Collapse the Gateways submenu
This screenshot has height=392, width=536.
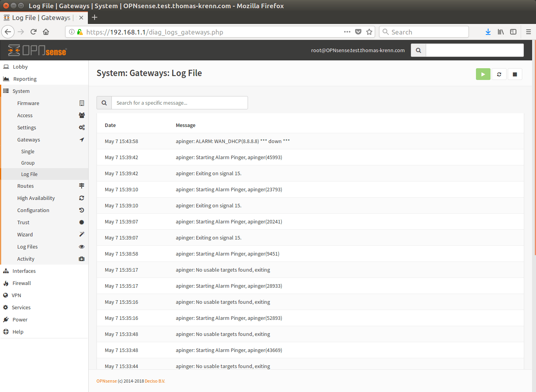coord(29,140)
